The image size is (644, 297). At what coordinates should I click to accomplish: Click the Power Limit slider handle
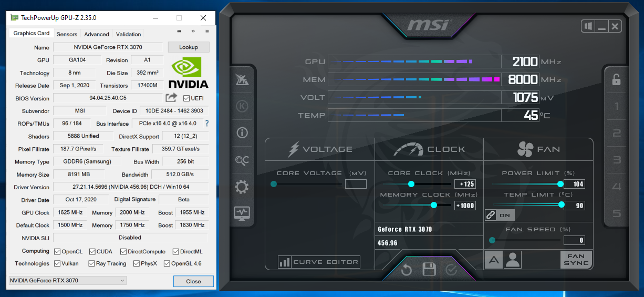560,184
